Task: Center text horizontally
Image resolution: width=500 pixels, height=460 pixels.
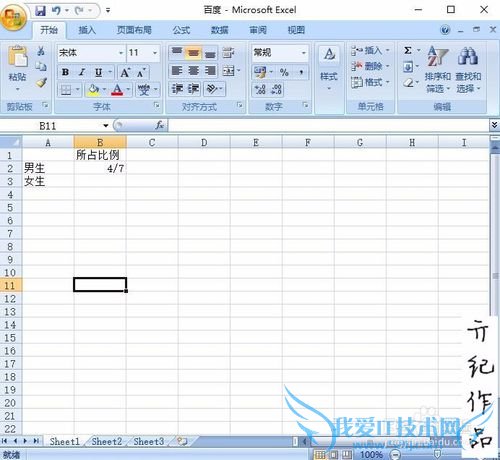Action: 193,71
